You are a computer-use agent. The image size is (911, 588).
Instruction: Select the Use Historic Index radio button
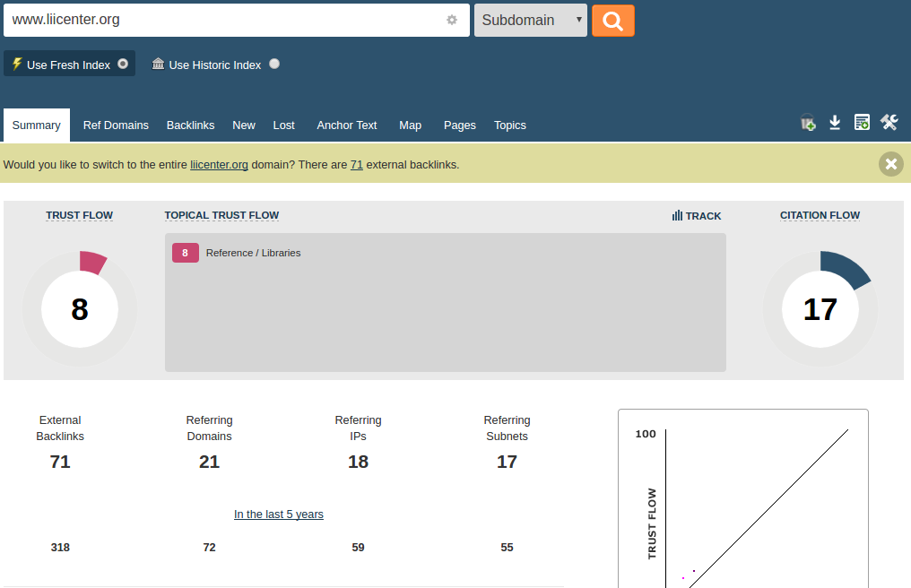point(274,64)
